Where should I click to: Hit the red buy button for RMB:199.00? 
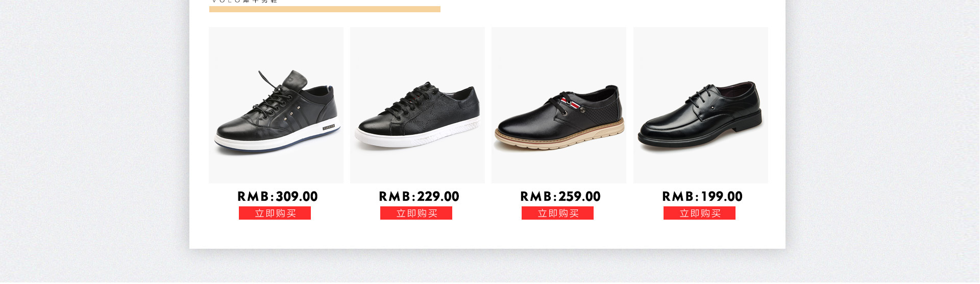699,214
